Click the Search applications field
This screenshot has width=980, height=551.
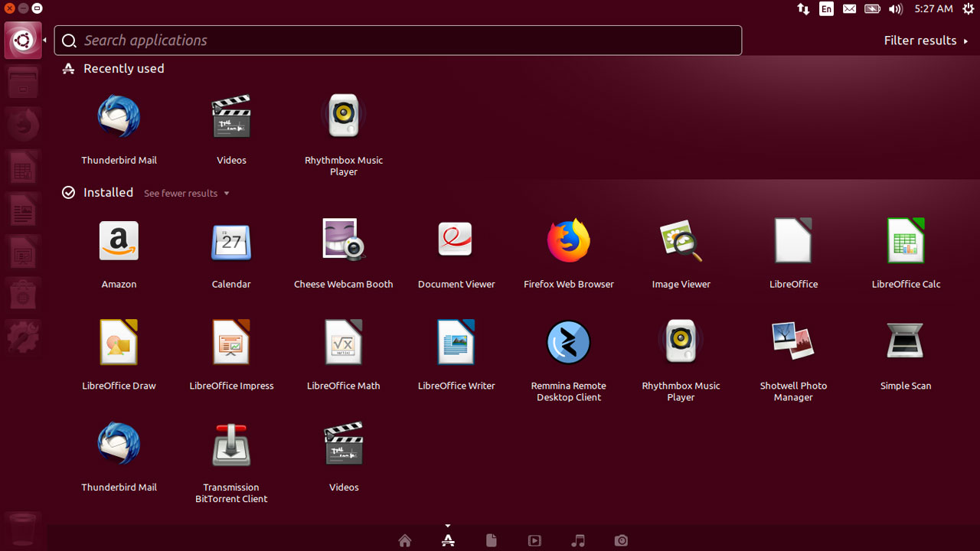tap(398, 41)
